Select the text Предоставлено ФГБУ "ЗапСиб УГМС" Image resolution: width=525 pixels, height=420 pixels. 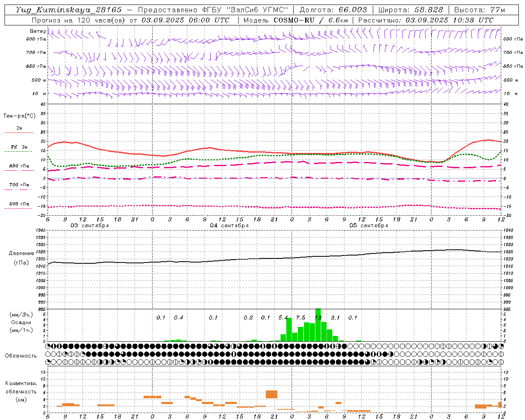[x=213, y=10]
